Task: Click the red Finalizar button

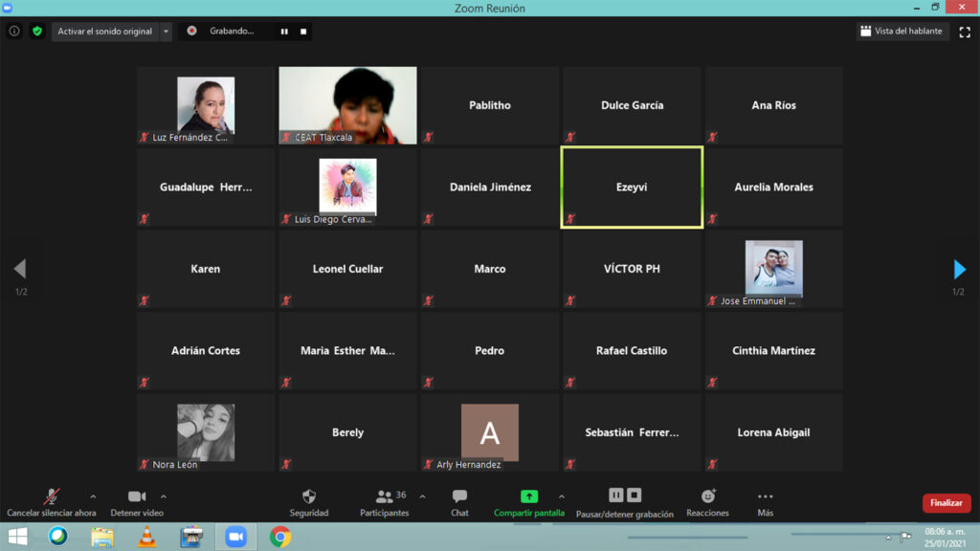Action: 946,503
